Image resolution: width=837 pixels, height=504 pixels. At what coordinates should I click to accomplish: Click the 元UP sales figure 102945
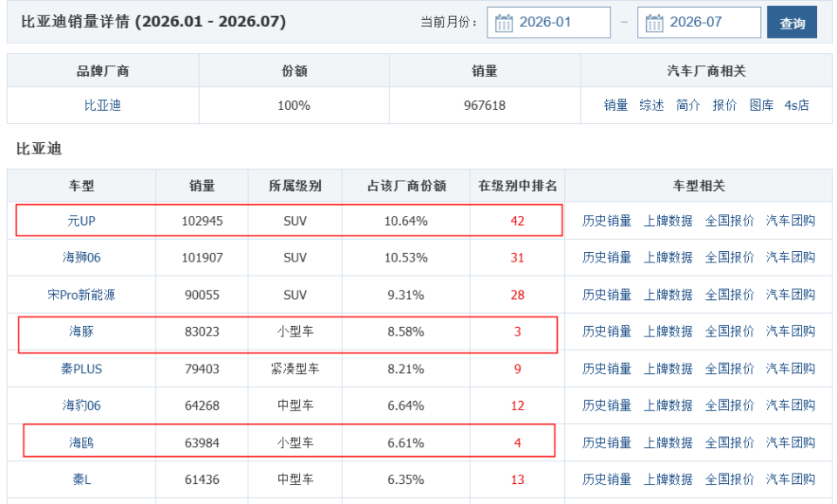(201, 221)
